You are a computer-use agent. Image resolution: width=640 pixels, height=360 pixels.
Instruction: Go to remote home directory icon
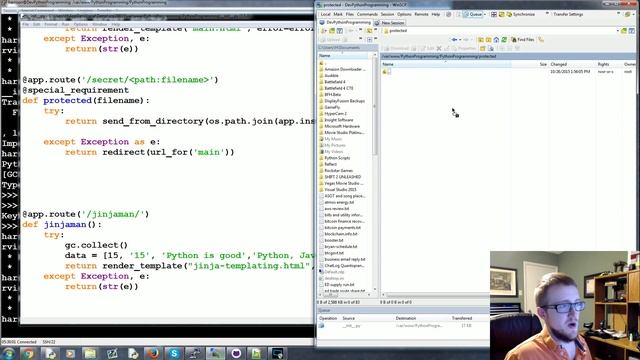click(x=496, y=40)
